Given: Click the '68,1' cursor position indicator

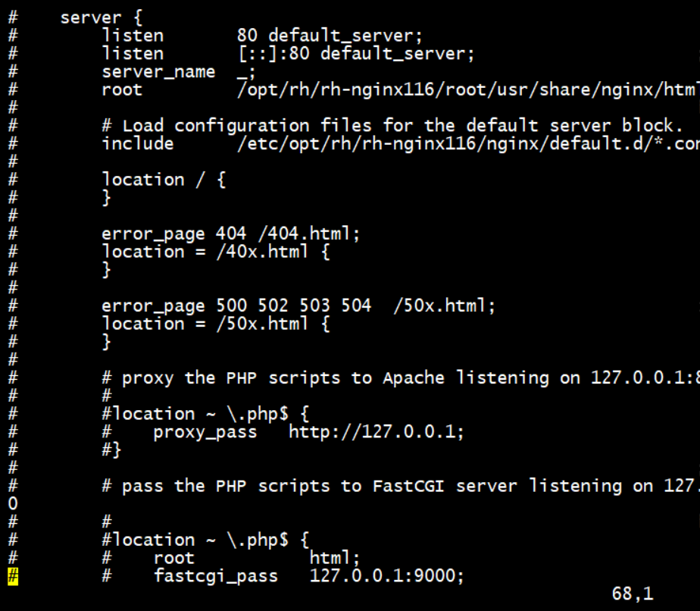Looking at the screenshot, I should (x=632, y=594).
